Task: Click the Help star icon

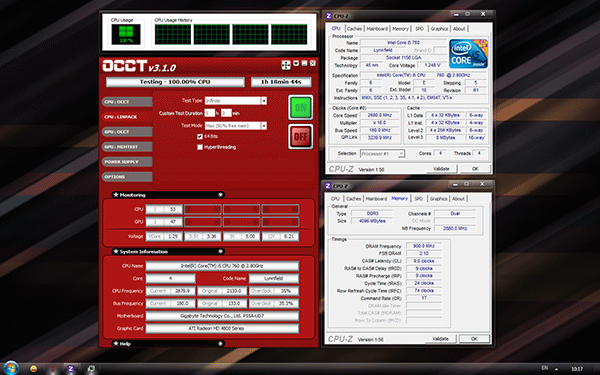Action: tap(116, 344)
